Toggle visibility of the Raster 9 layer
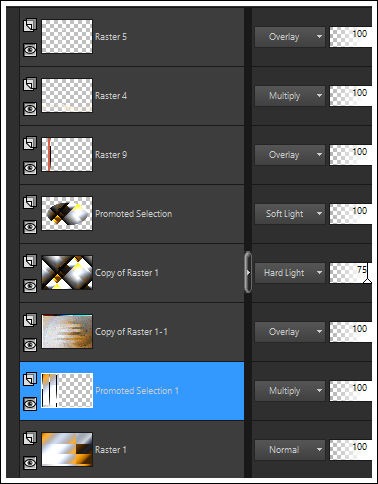This screenshot has height=484, width=378. click(30, 168)
